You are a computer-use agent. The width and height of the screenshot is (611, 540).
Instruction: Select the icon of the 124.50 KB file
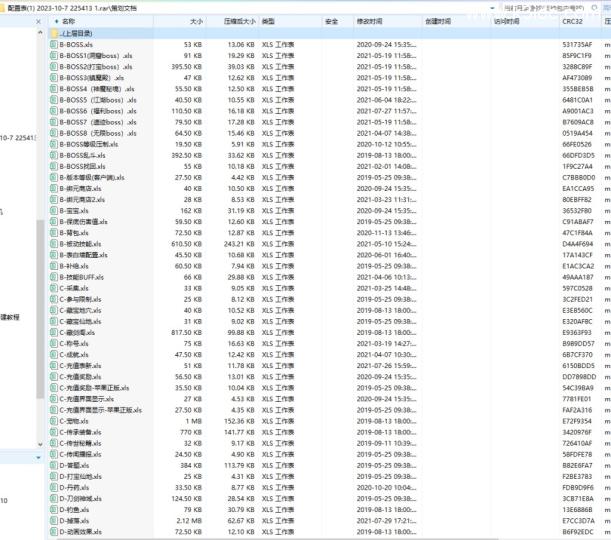coord(54,498)
